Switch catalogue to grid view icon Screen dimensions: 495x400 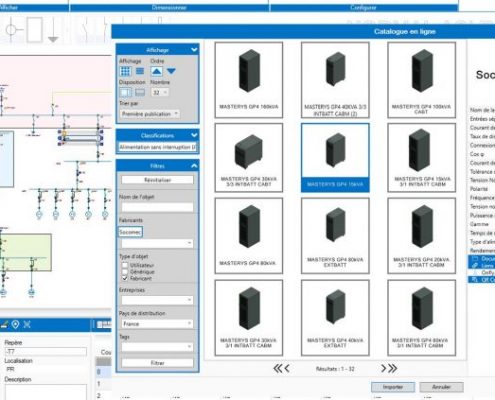pos(125,71)
